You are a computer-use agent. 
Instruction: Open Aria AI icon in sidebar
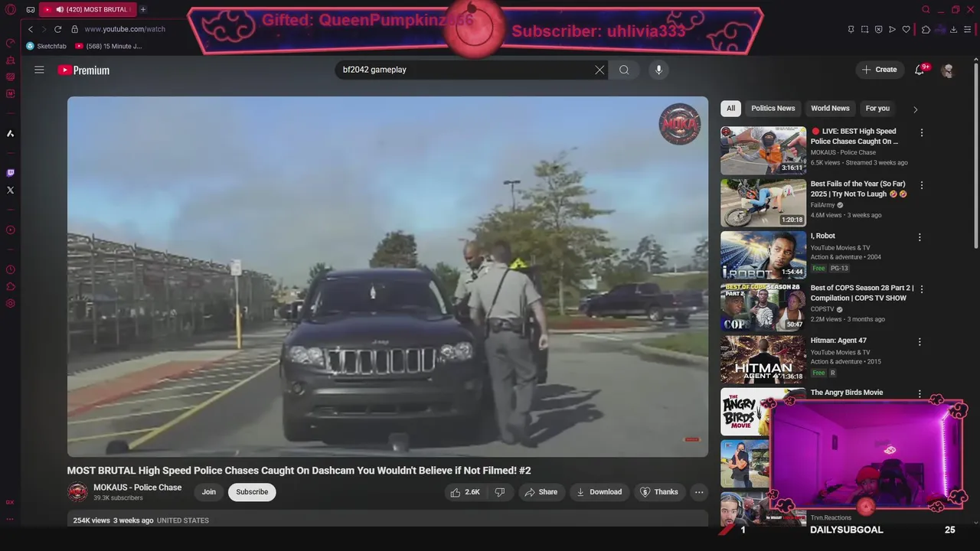(10, 133)
